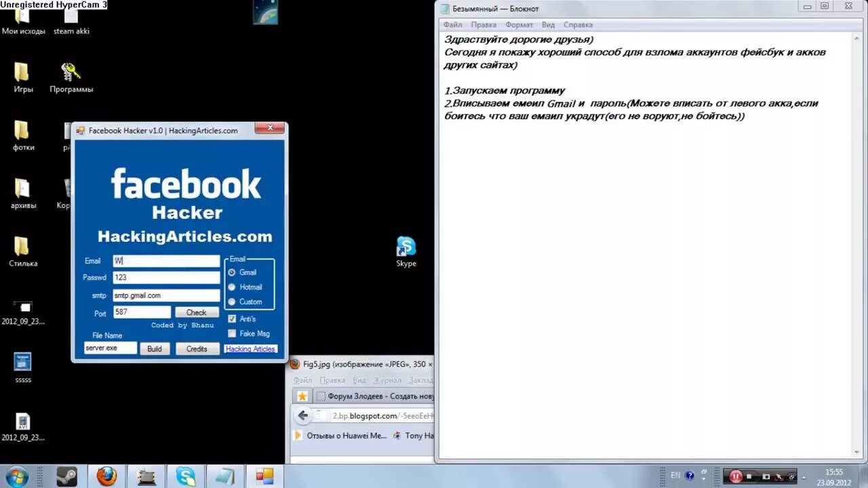The image size is (868, 488).
Task: Click the EN language indicator in tray
Action: click(675, 476)
